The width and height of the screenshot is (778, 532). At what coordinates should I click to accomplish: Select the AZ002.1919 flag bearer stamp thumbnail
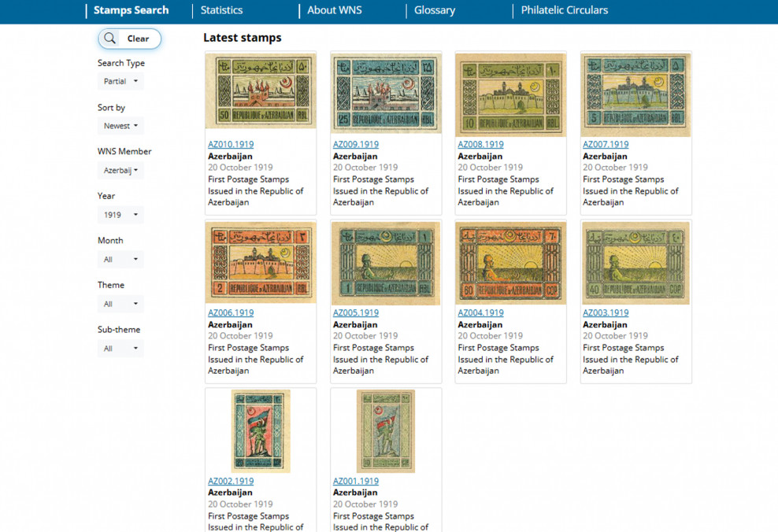pos(261,431)
